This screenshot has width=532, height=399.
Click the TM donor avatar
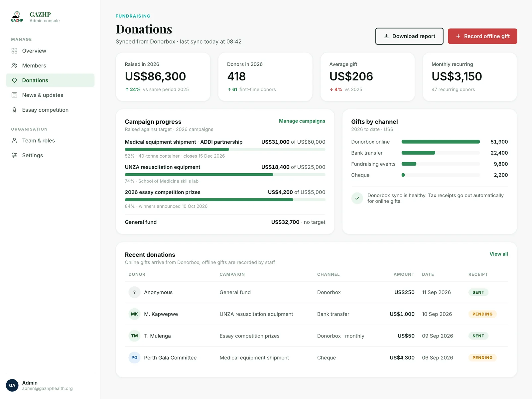coord(134,336)
